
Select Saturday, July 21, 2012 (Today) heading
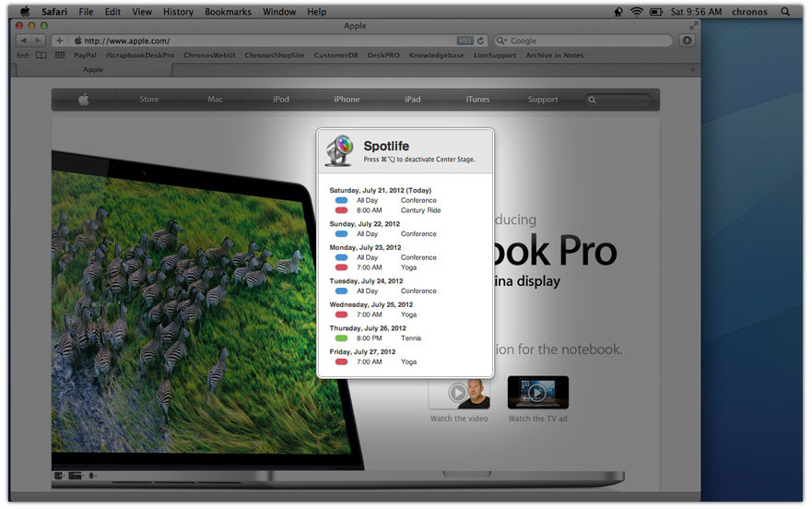tap(380, 190)
